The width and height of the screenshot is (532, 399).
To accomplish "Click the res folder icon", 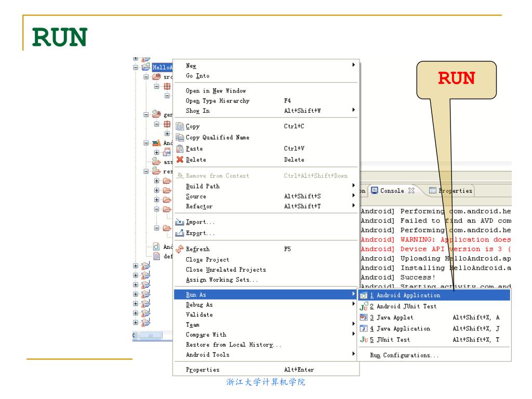I will 156,170.
